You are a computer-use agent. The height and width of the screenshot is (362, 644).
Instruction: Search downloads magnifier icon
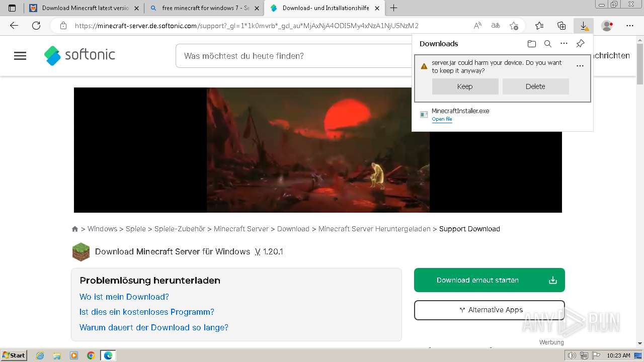pos(548,44)
